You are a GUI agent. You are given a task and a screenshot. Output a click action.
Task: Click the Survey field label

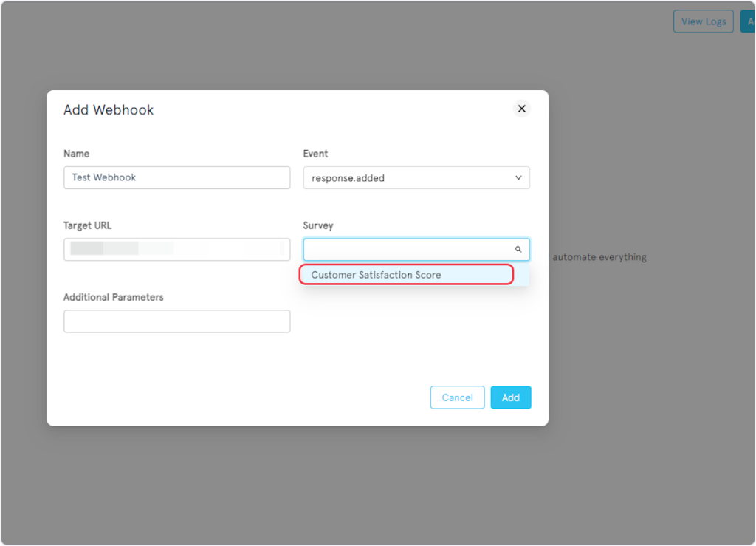coord(317,225)
